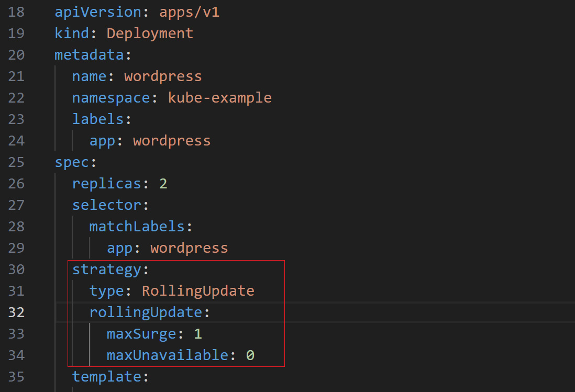This screenshot has width=575, height=392.
Task: Click the maxUnavailable value 0
Action: pyautogui.click(x=250, y=355)
